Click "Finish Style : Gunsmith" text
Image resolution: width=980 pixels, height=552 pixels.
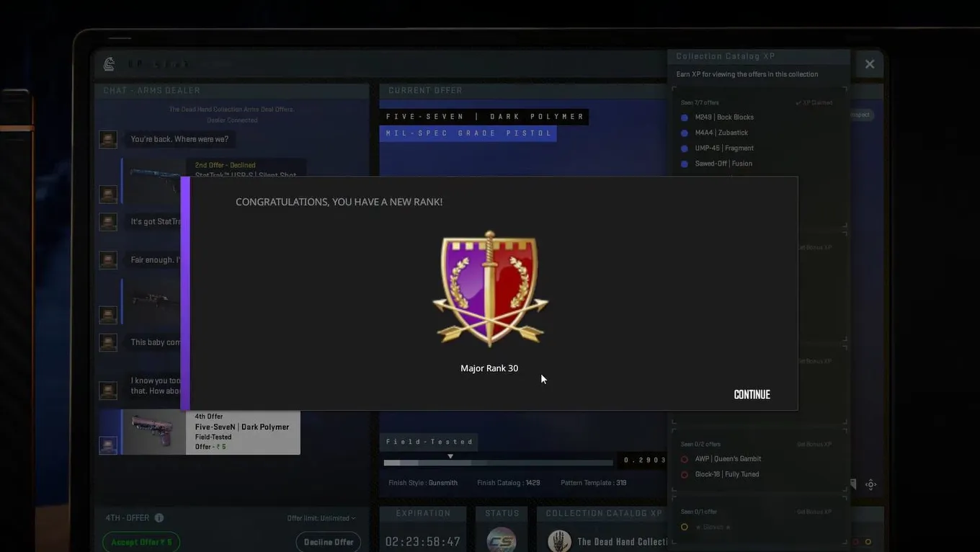click(423, 483)
